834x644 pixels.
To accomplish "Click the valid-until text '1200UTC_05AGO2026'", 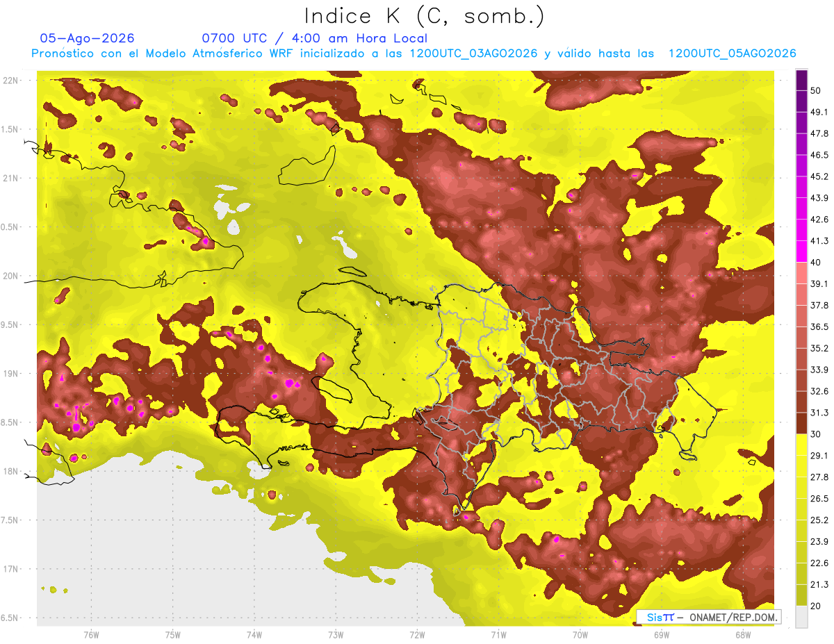I will 732,53.
